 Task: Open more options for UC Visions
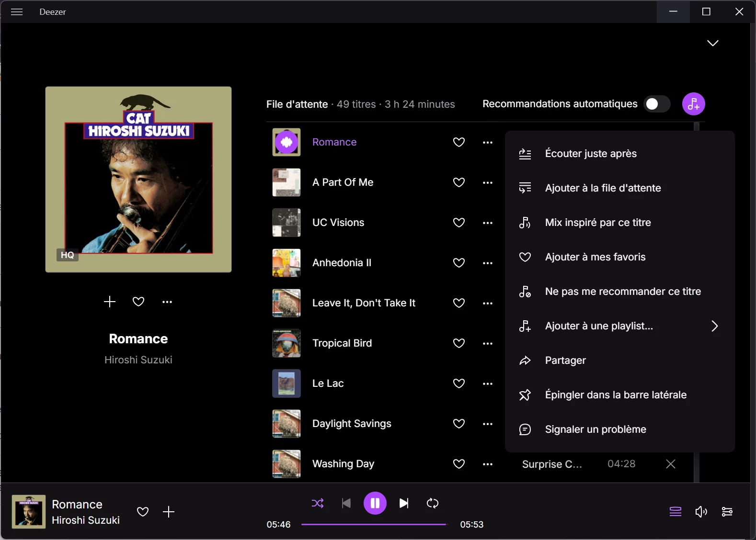[x=488, y=223]
